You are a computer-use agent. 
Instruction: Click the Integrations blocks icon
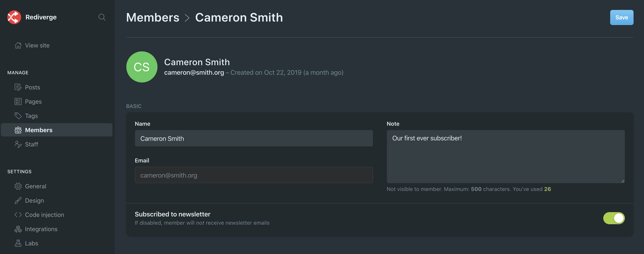pyautogui.click(x=18, y=229)
